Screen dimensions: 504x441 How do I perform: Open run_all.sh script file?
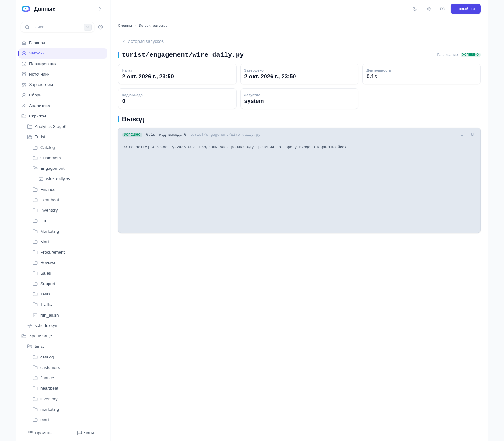(63, 315)
